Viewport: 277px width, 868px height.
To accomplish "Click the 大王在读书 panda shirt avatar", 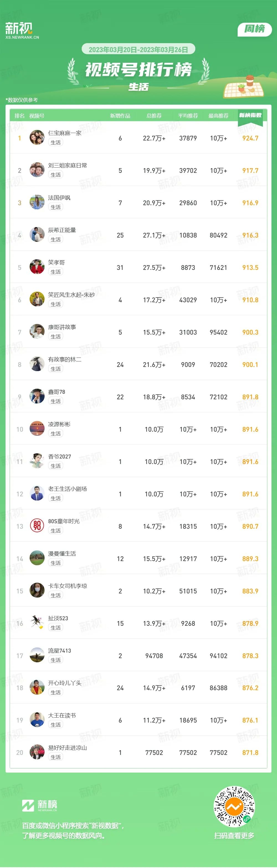I will [x=37, y=720].
